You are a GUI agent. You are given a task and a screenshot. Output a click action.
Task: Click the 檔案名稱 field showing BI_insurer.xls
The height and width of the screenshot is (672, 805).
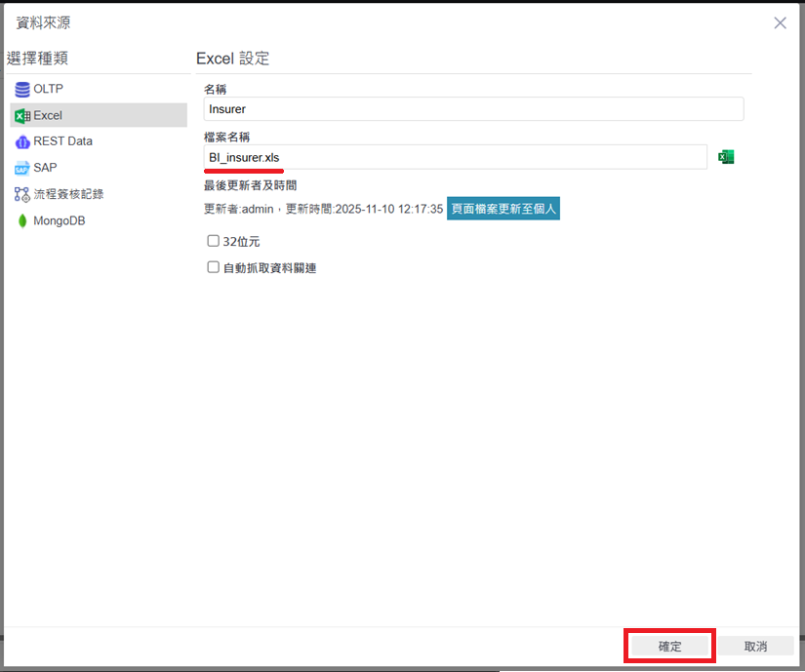pos(455,157)
